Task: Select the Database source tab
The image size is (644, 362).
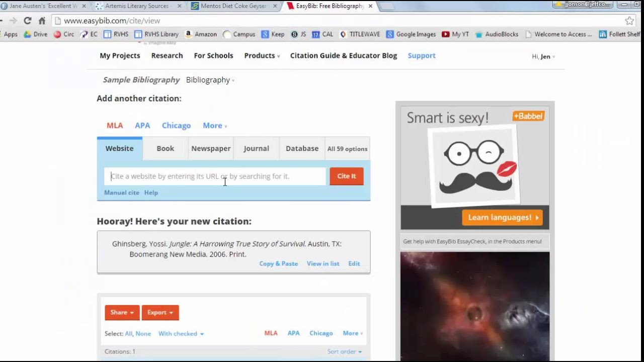Action: [302, 148]
